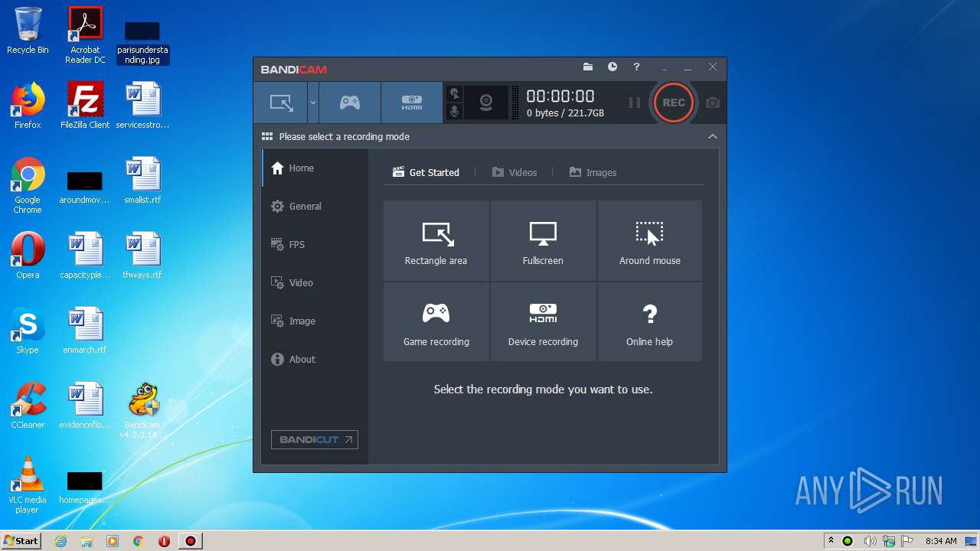Open the output folder icon

coord(588,67)
